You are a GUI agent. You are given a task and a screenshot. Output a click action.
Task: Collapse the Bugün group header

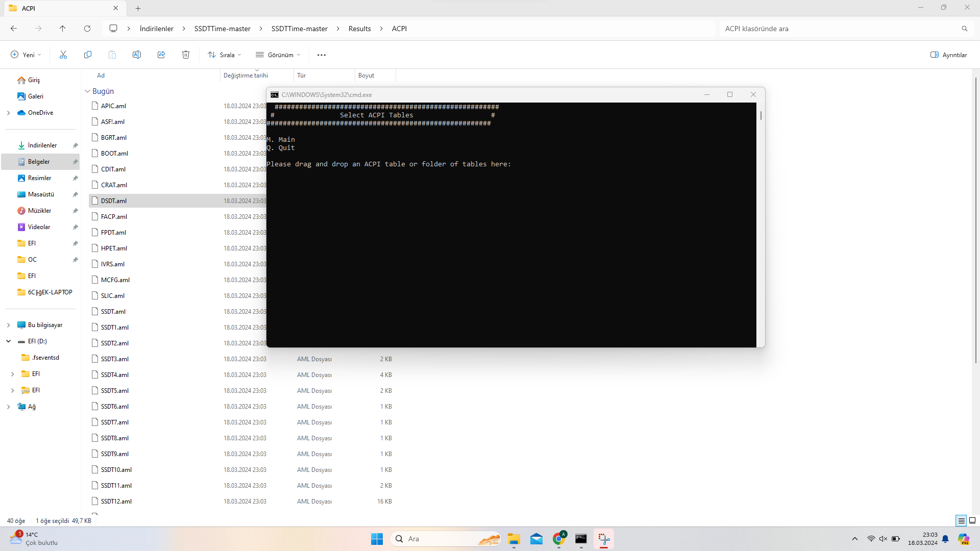click(87, 91)
